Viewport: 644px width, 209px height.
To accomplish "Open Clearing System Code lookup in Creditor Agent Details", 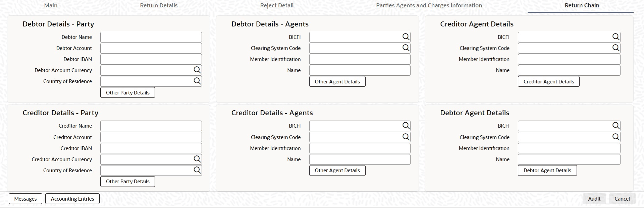I will [x=615, y=48].
